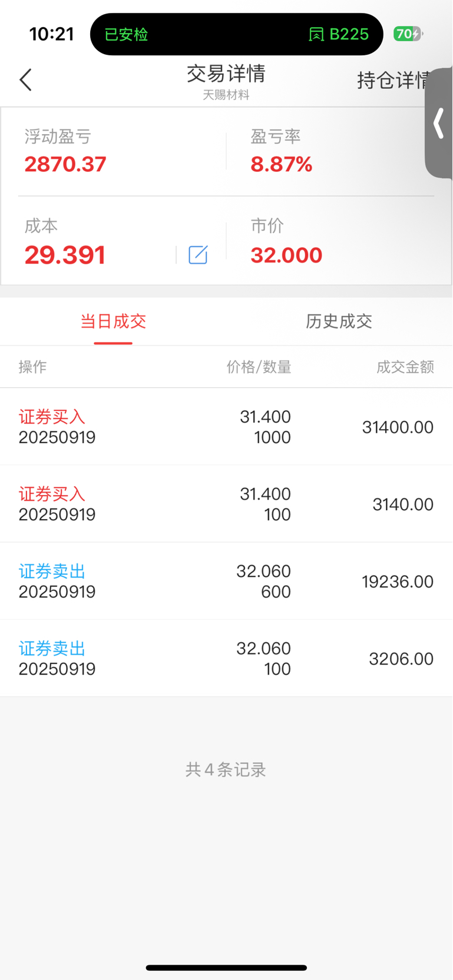The height and width of the screenshot is (980, 453).
Task: Tap the battery indicator in status bar
Action: point(408,34)
